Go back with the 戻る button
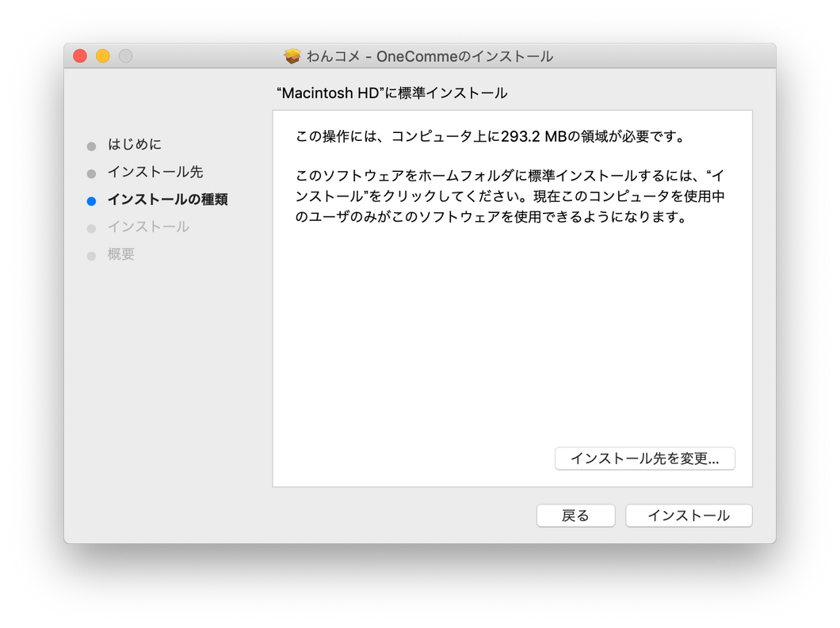840x628 pixels. [x=575, y=516]
